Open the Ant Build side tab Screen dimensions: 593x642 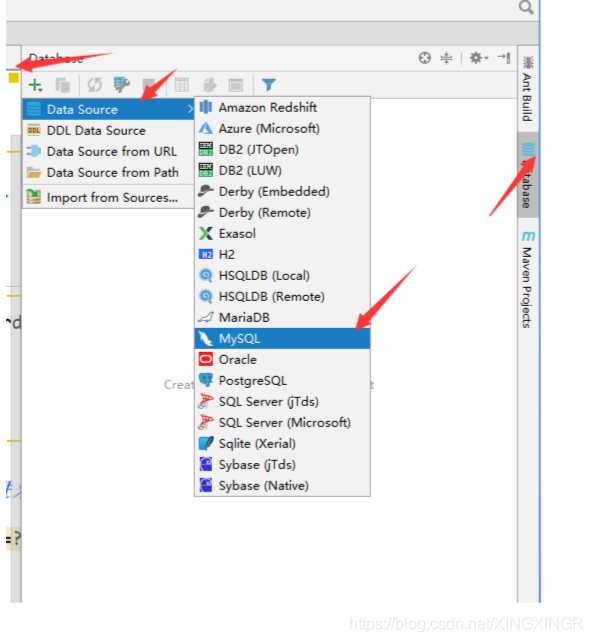(x=527, y=88)
